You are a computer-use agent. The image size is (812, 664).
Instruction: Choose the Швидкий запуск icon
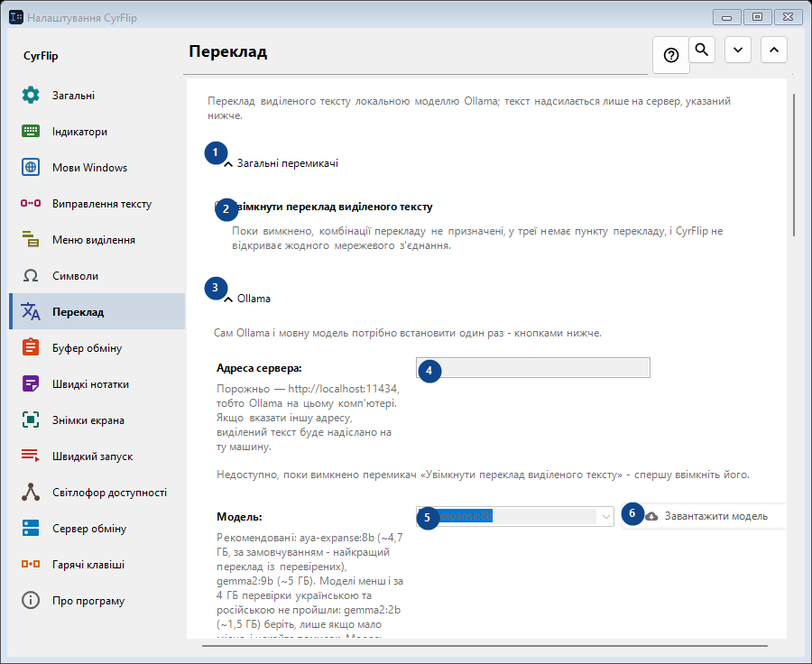(x=31, y=456)
